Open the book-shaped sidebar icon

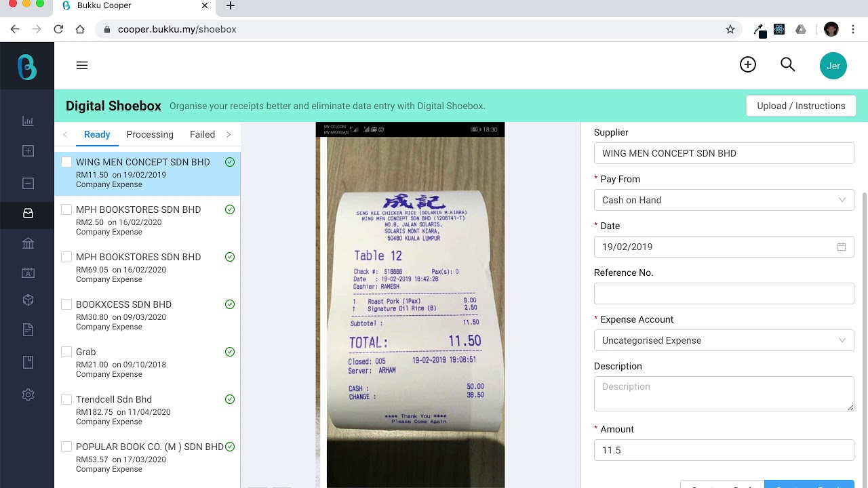click(x=28, y=362)
